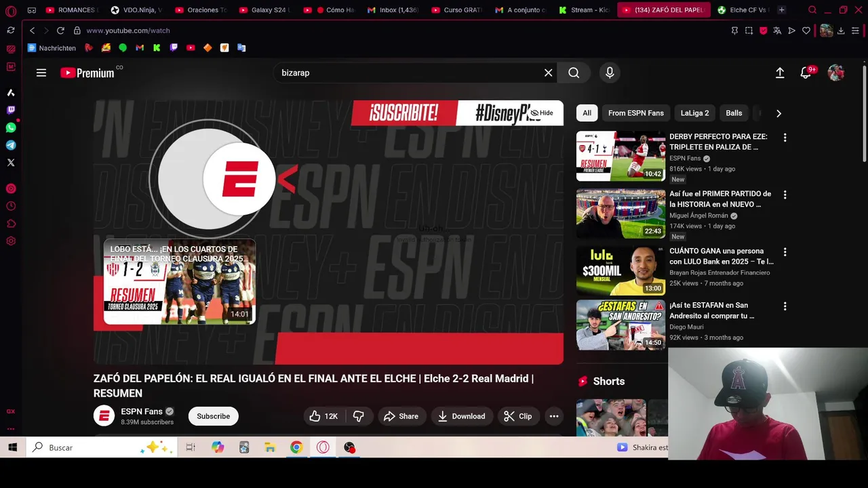Open the YouTube guide hamburger menu
Viewport: 868px width, 488px height.
[x=41, y=73]
